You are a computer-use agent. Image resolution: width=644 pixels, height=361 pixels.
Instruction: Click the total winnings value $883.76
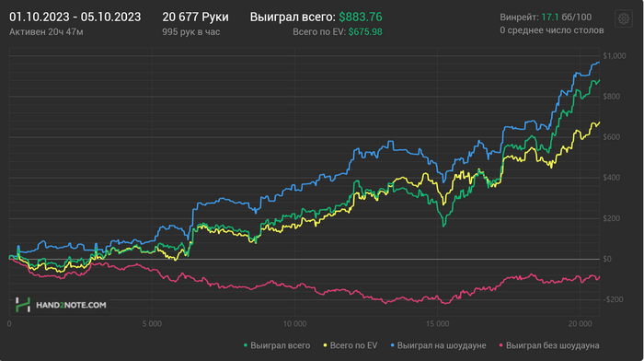pyautogui.click(x=361, y=17)
